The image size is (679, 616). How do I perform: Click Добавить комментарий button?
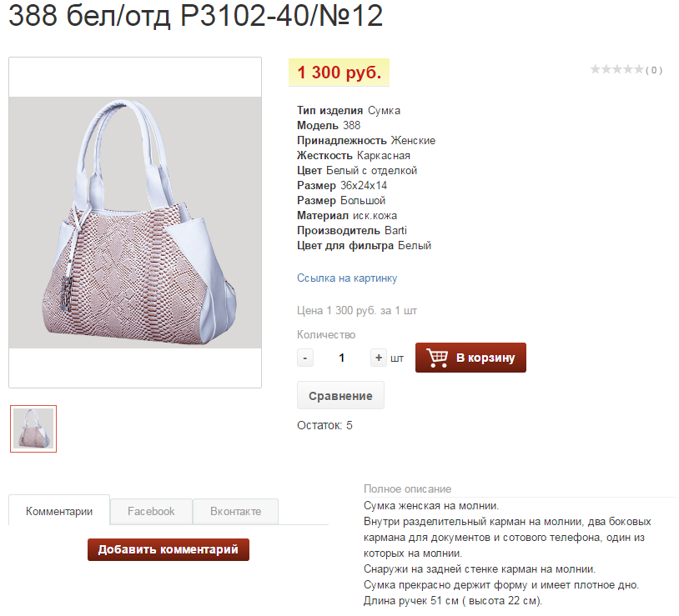[x=168, y=550]
